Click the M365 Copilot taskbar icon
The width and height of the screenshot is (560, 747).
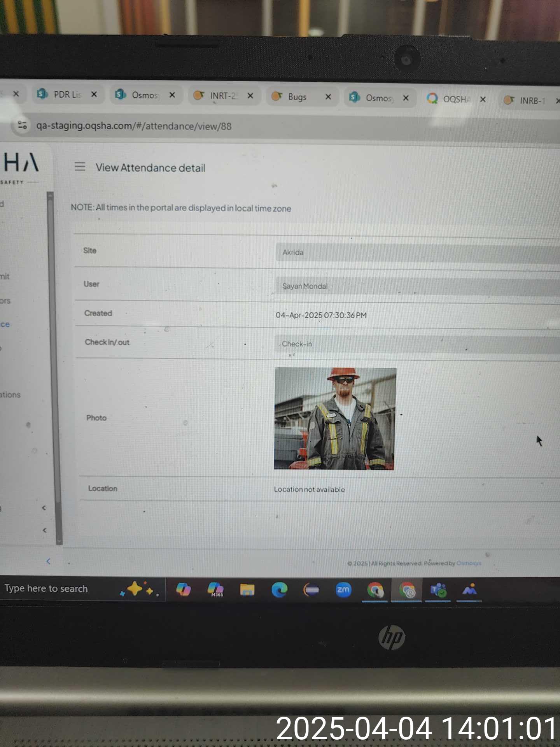[215, 589]
